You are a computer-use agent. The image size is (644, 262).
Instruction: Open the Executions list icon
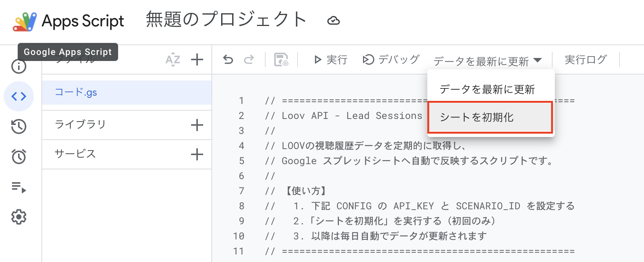click(x=19, y=187)
